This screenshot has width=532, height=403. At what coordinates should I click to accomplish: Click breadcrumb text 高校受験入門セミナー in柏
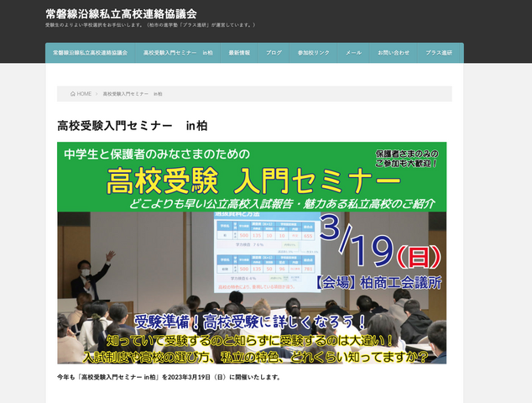tap(133, 94)
